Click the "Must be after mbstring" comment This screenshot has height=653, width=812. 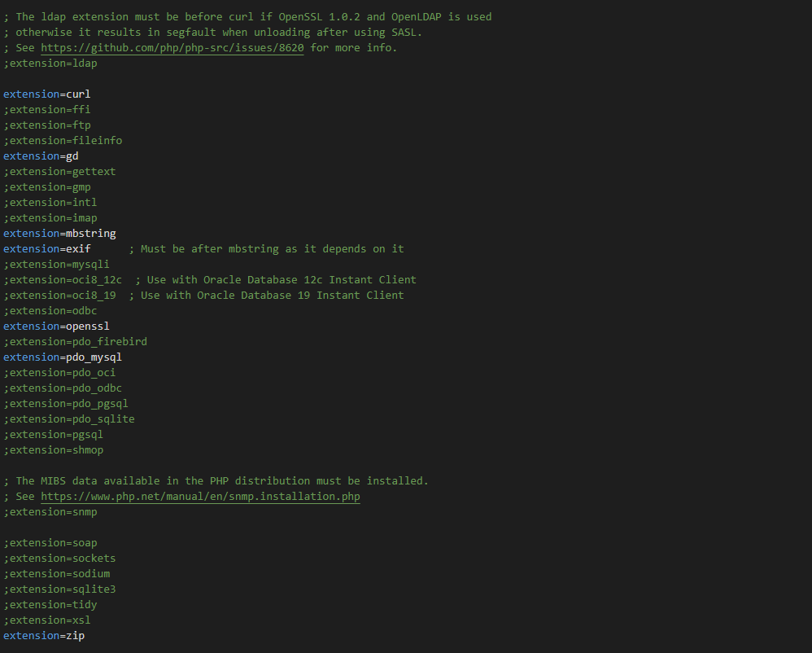point(273,249)
